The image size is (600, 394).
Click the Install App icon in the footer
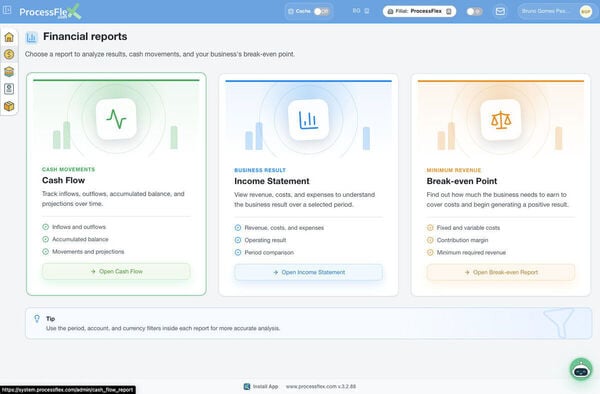click(247, 386)
